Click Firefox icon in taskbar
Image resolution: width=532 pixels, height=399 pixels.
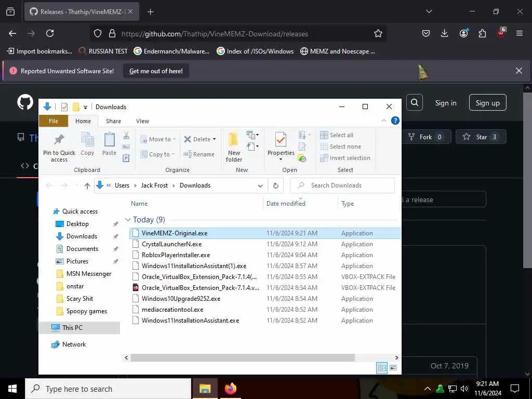[x=230, y=389]
